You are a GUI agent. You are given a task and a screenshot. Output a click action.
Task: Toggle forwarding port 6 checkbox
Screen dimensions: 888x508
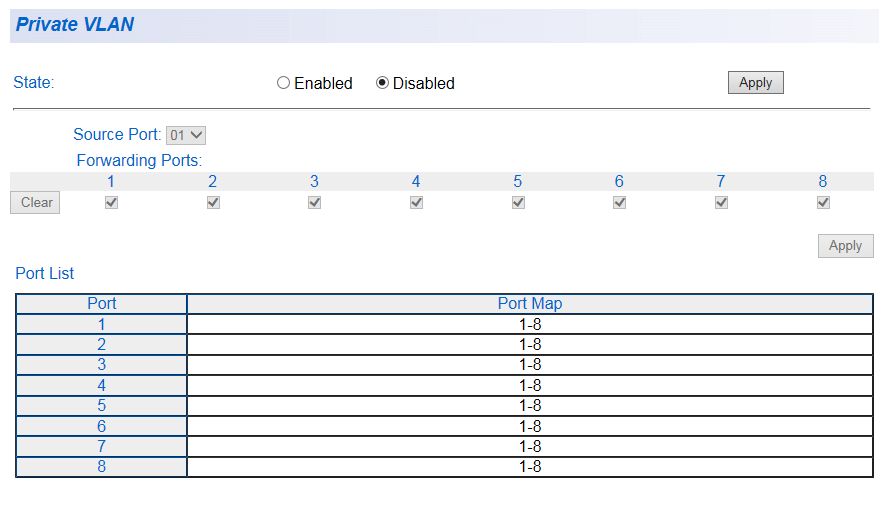(x=619, y=203)
